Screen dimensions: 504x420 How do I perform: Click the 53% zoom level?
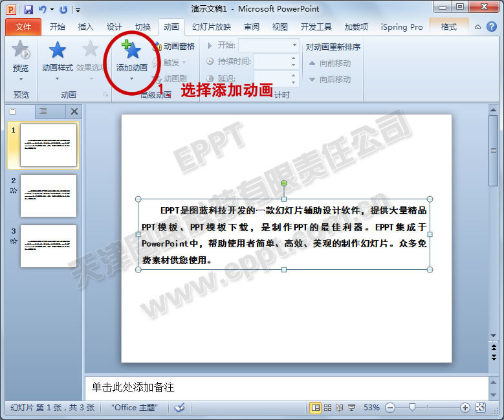pyautogui.click(x=371, y=408)
